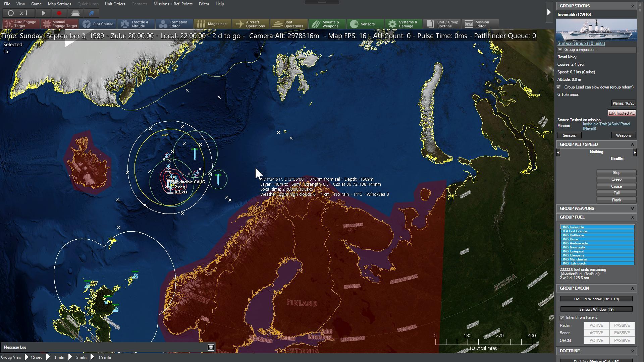Open the Aircraft Operations panel
The image size is (644, 362).
pos(251,24)
